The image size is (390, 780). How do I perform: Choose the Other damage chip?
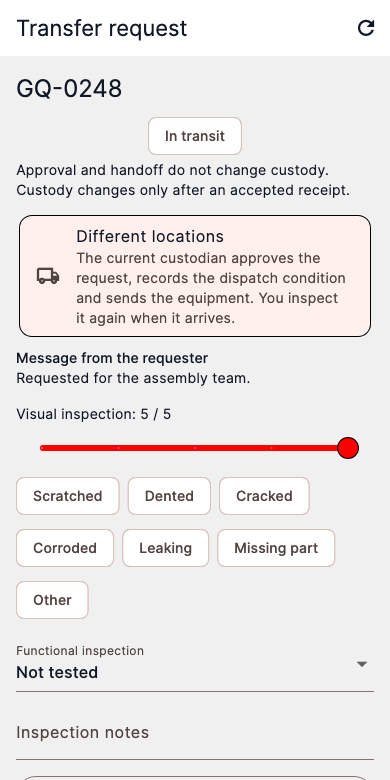[52, 600]
